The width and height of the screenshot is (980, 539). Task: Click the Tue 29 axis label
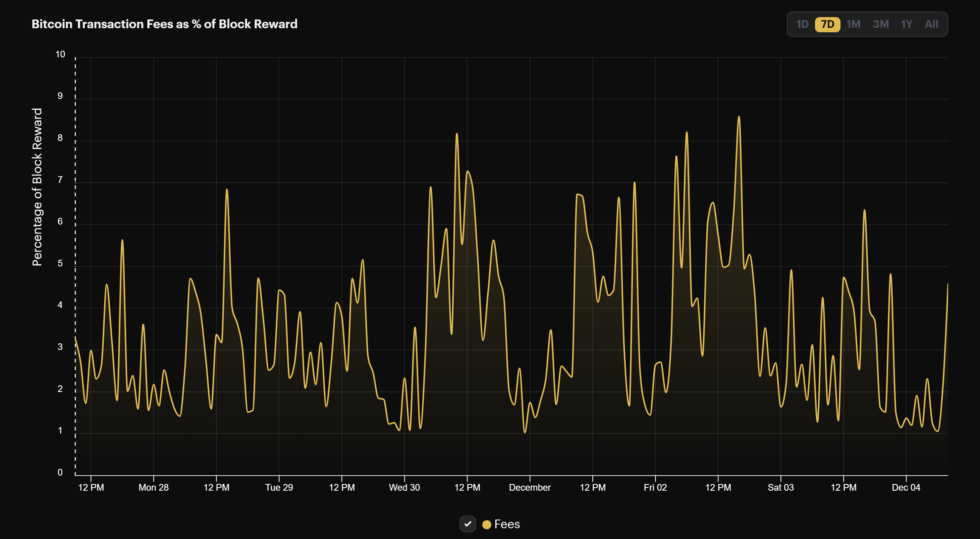(280, 488)
